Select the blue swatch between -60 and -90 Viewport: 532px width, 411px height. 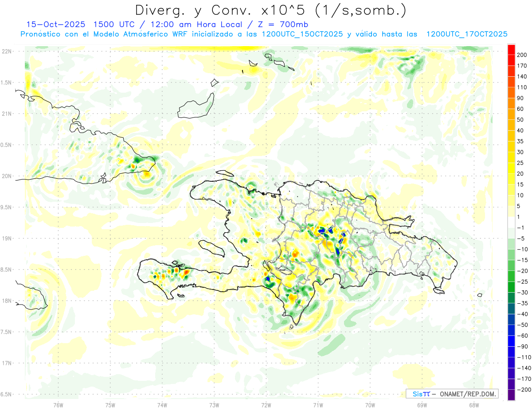[x=511, y=341]
